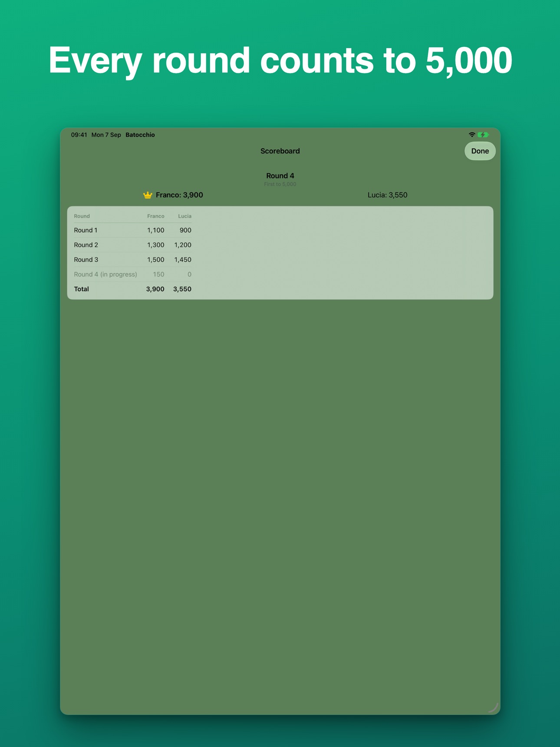Select the 'Round 4 (in progress)' row label

click(x=105, y=274)
